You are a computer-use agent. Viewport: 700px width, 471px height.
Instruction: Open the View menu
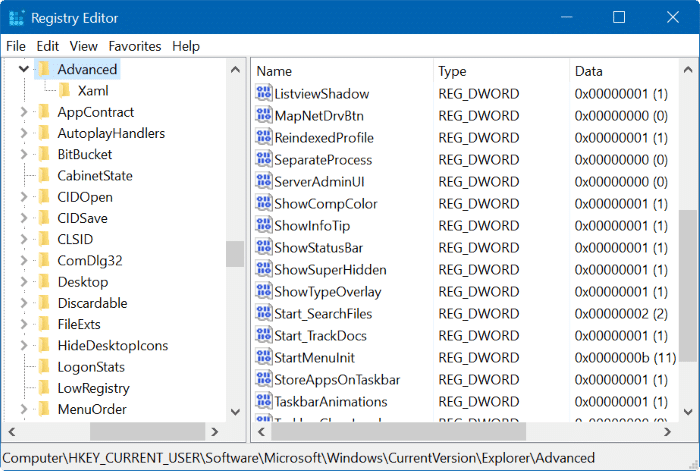83,46
